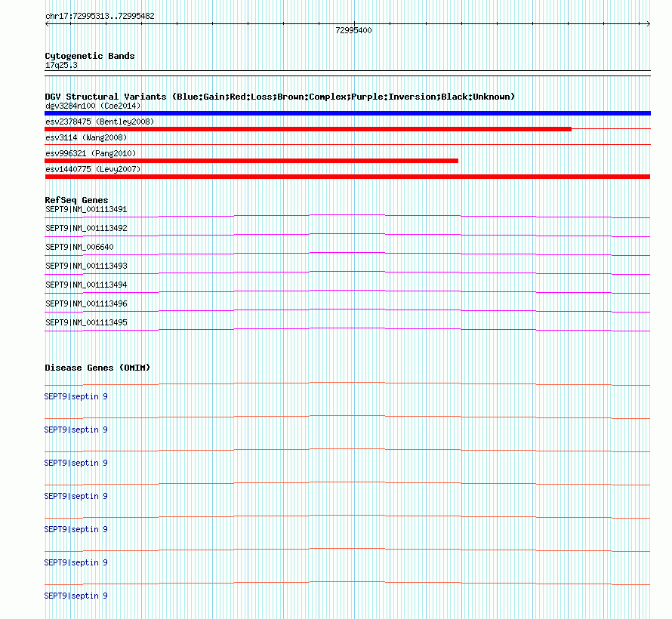Select the Cytogenetic Bands track heading

[x=90, y=56]
